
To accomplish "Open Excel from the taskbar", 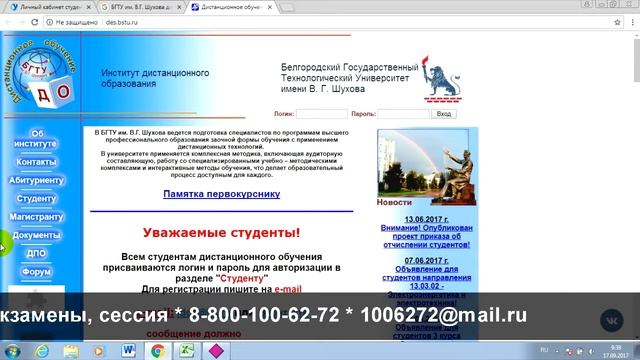I will [x=187, y=351].
